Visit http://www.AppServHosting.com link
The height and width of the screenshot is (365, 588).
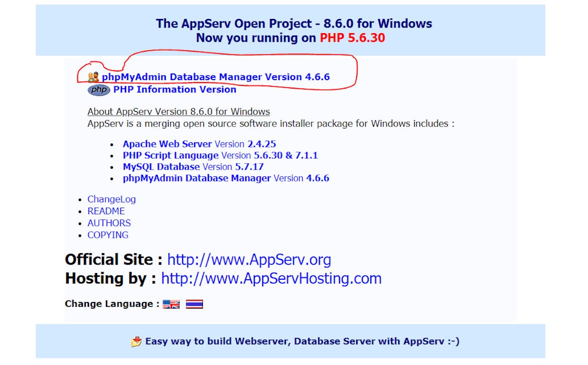271,278
